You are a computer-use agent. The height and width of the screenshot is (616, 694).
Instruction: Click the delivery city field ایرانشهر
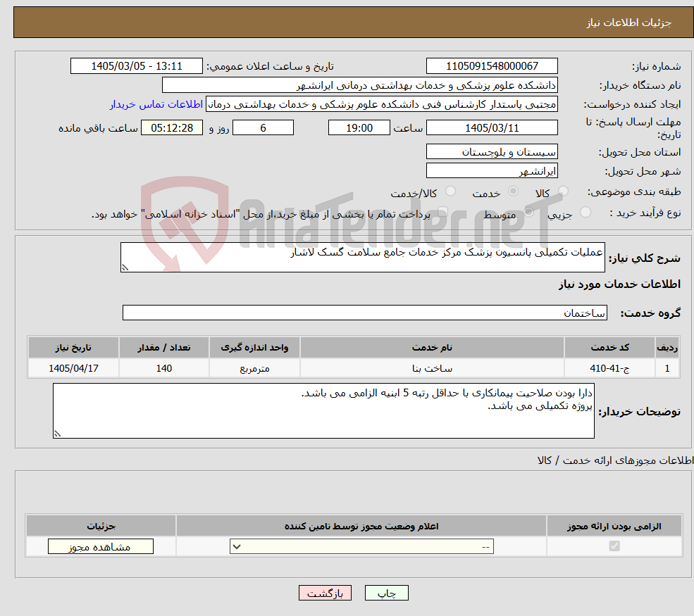pyautogui.click(x=492, y=170)
